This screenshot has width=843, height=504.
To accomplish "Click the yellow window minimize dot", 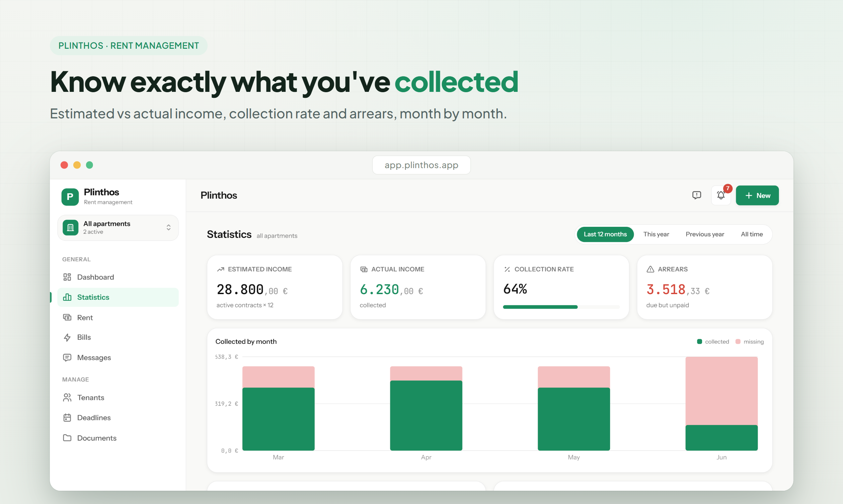I will (x=77, y=165).
